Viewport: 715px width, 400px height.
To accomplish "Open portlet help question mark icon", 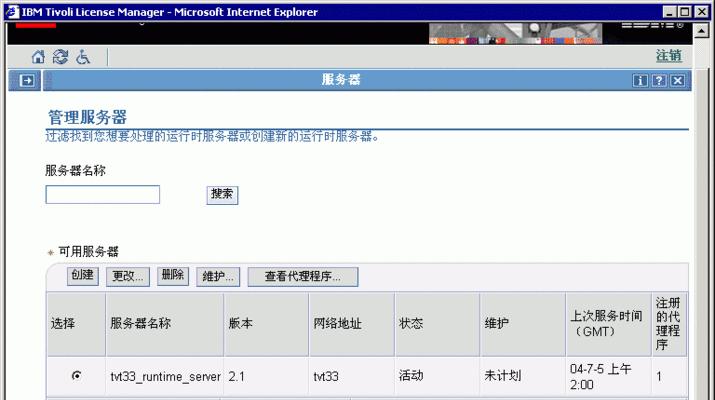I will 659,81.
